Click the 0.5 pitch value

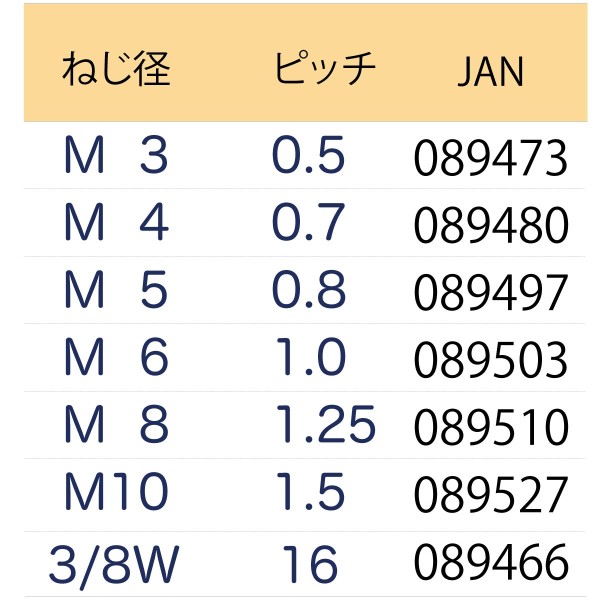coord(308,155)
